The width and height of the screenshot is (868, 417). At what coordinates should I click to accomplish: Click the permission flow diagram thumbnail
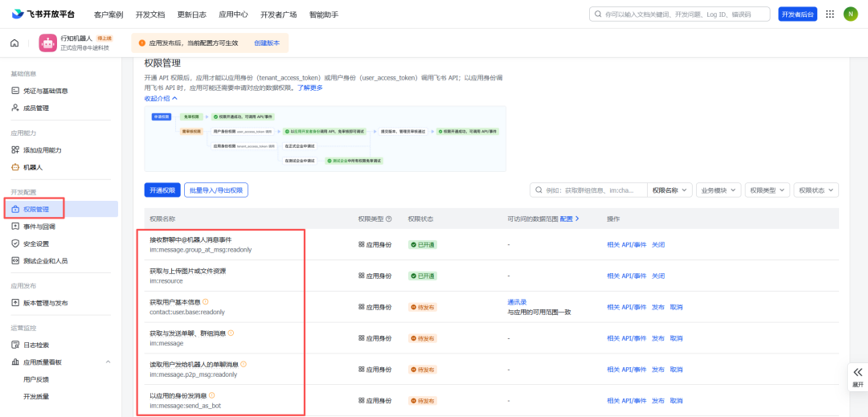tap(325, 138)
